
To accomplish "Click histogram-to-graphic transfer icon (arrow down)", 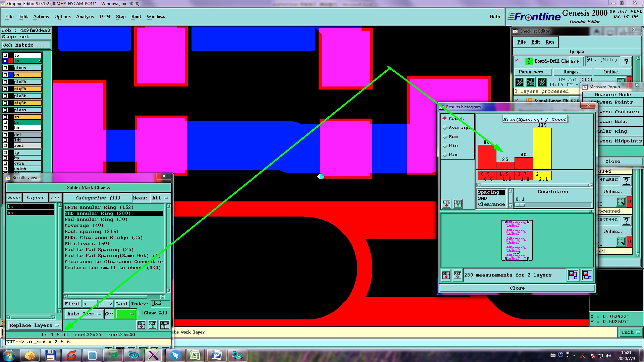I will [573, 275].
